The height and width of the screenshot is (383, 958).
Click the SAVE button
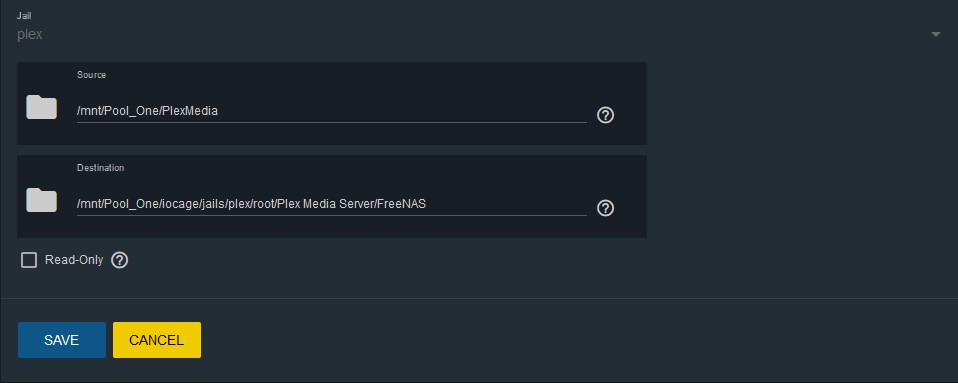[x=62, y=340]
